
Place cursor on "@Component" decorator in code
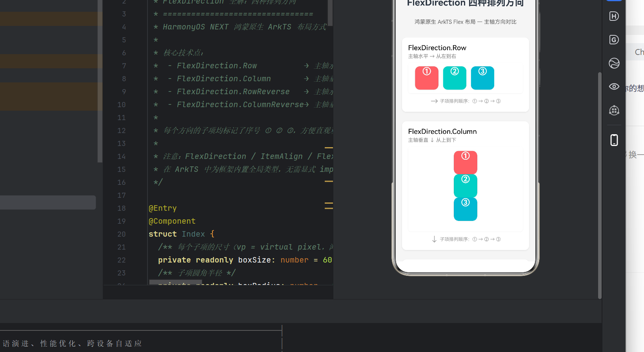tap(172, 221)
